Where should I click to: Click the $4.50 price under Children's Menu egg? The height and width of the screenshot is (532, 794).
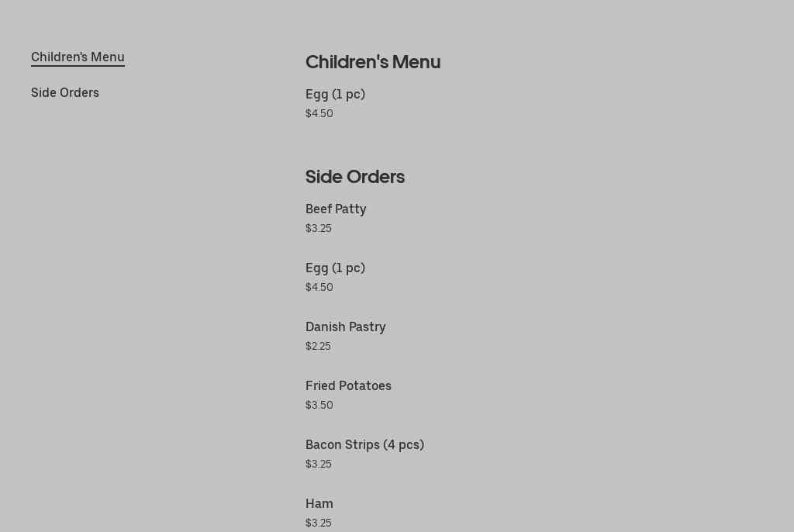pyautogui.click(x=319, y=113)
